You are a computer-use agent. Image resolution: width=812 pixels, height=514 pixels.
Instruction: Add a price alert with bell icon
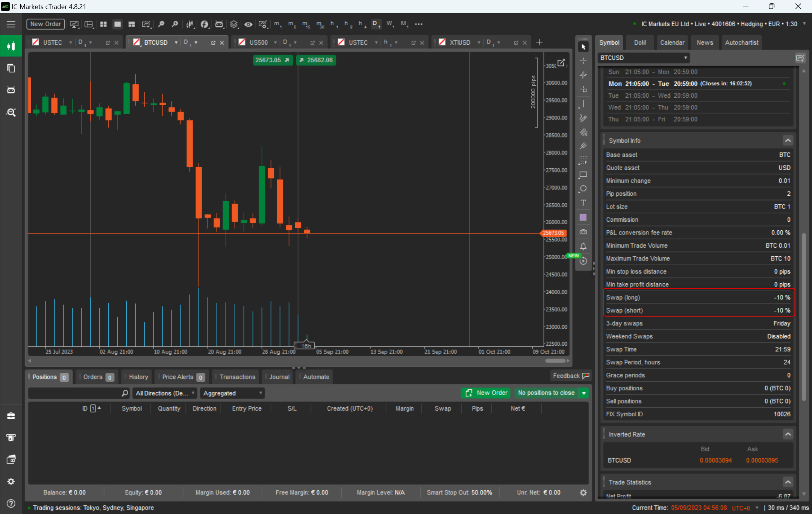[583, 246]
